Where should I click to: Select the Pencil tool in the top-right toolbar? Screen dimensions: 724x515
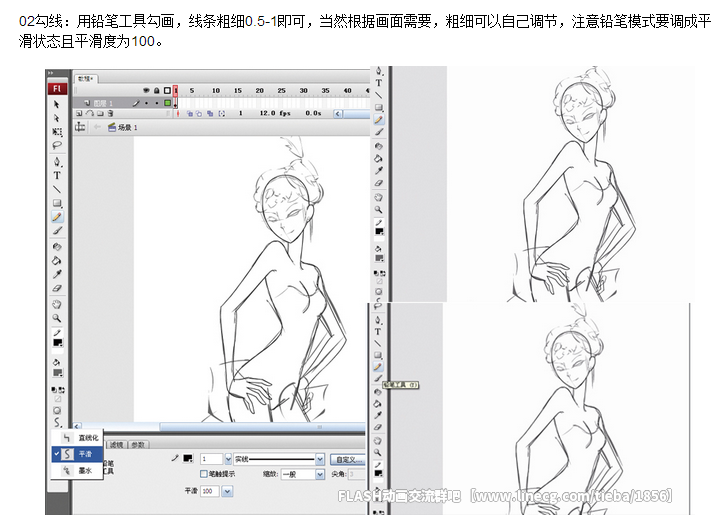click(379, 120)
